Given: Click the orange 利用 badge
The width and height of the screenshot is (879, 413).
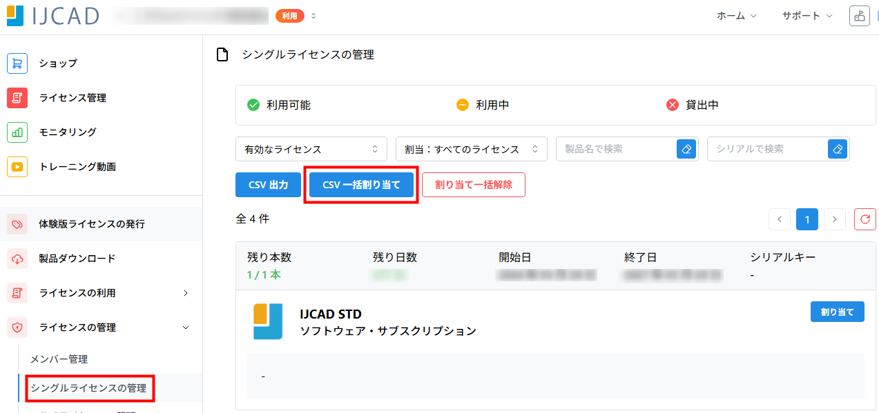Looking at the screenshot, I should pos(289,16).
